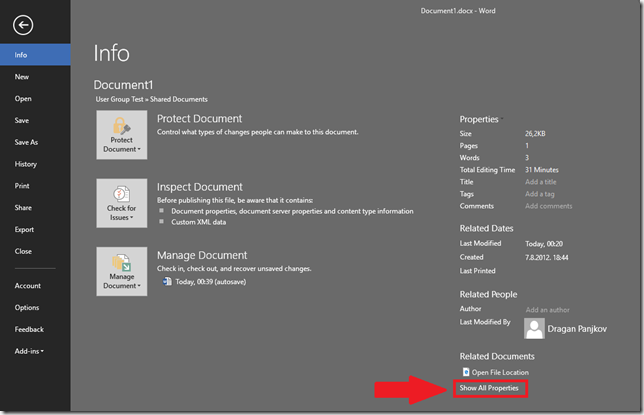Click the Add an author field

(547, 310)
